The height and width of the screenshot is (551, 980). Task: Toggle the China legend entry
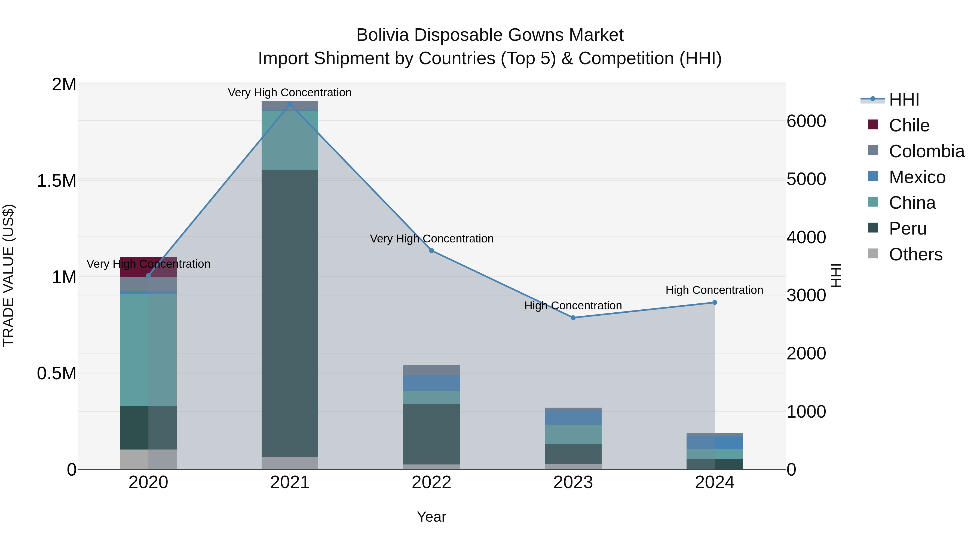point(901,203)
